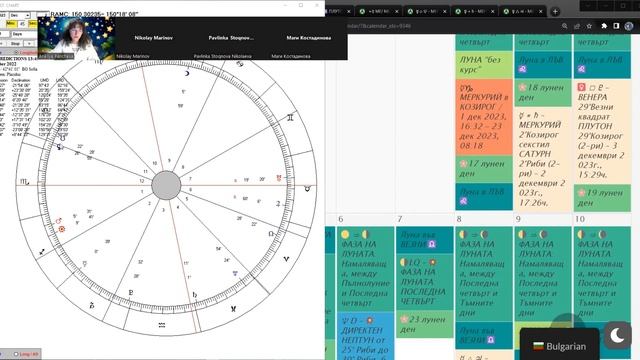Viewport: 640px width, 360px height.
Task: Click the Pluto glyph in the chart
Action: [x=131, y=293]
